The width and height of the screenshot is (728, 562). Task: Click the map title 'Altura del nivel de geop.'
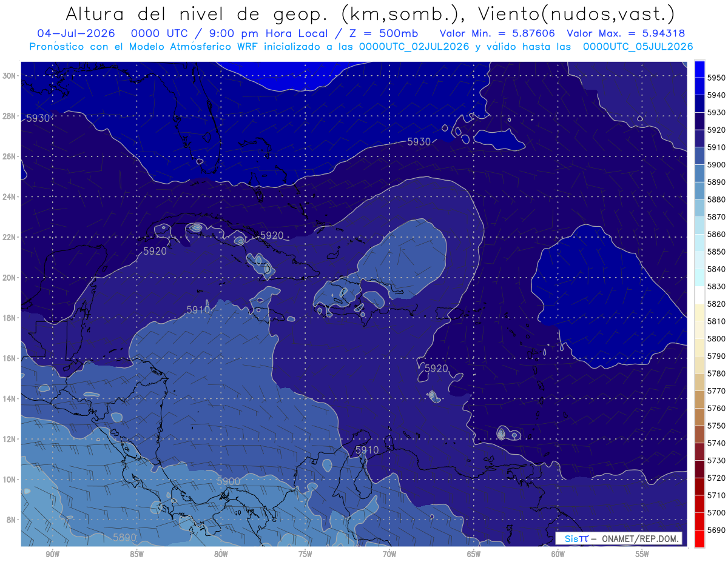coord(199,13)
